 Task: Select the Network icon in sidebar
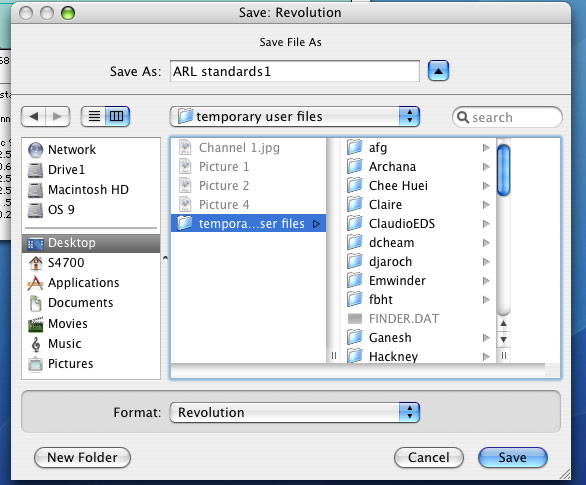[36, 150]
